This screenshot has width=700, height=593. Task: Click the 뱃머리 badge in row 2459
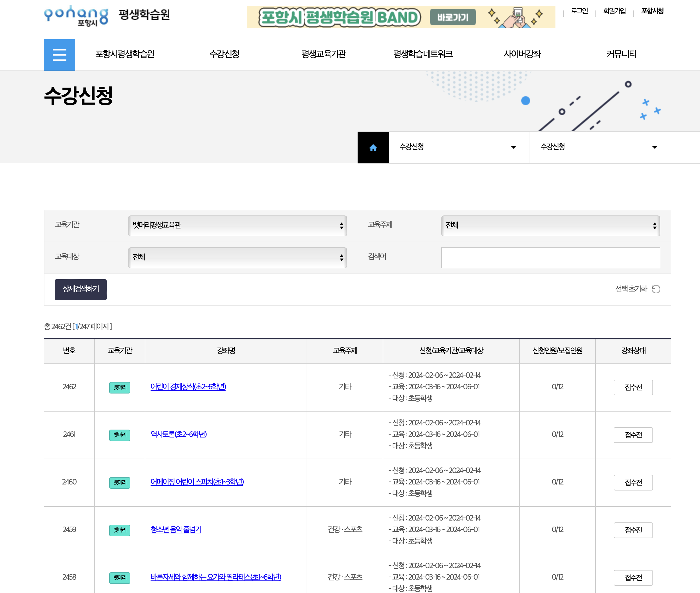point(120,530)
